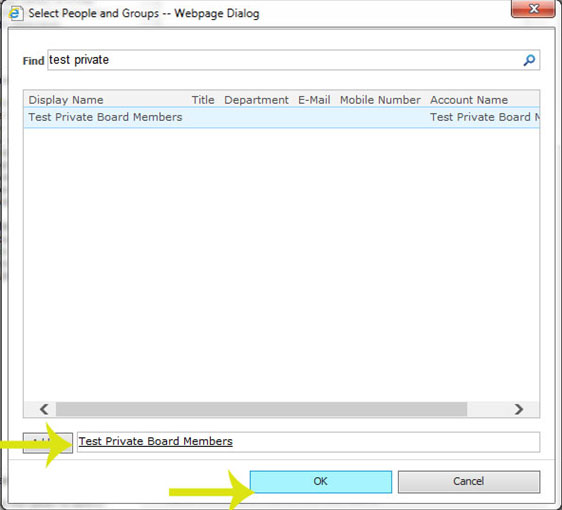Click the Mobile Number column header

click(x=380, y=100)
